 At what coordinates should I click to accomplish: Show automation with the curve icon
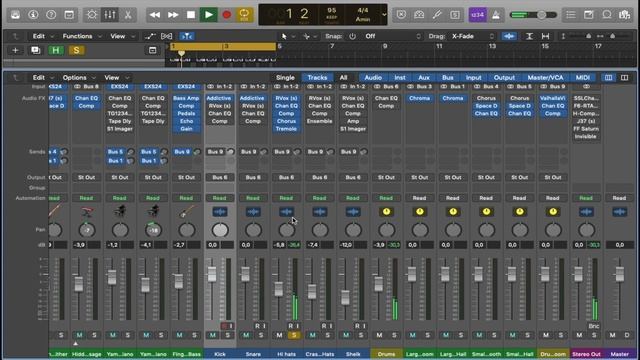pyautogui.click(x=150, y=36)
